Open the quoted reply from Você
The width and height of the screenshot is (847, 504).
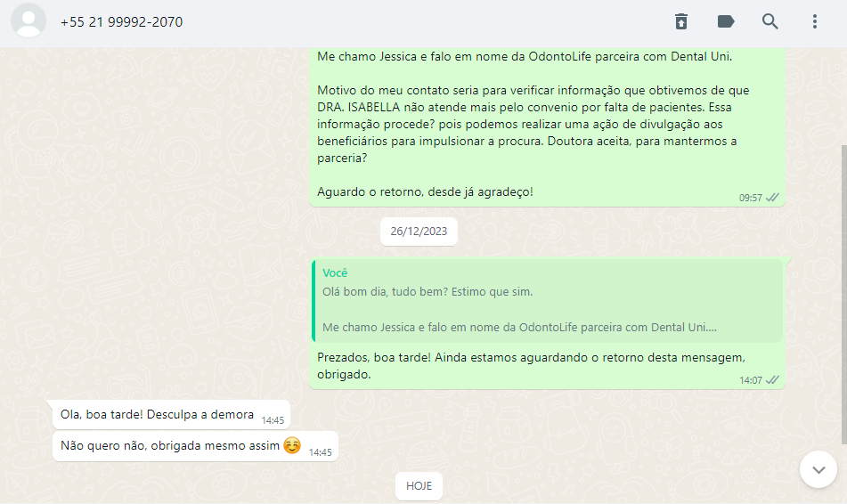coord(547,301)
